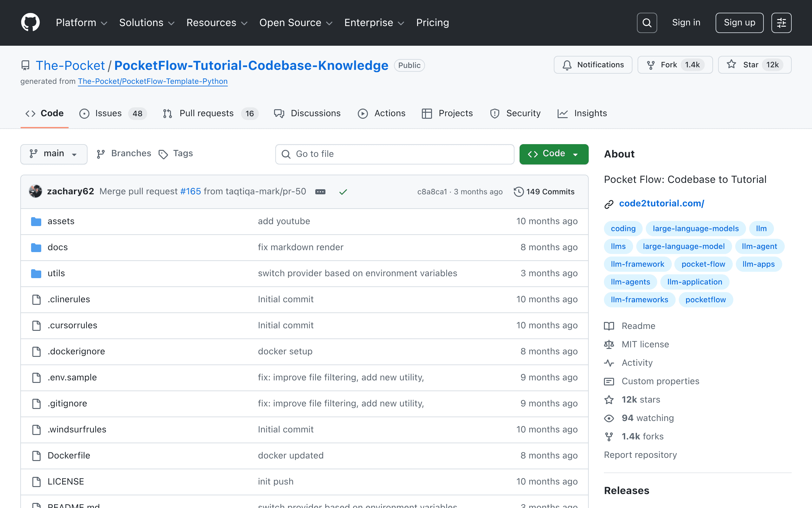Open the green Code dropdown button

pyautogui.click(x=553, y=154)
